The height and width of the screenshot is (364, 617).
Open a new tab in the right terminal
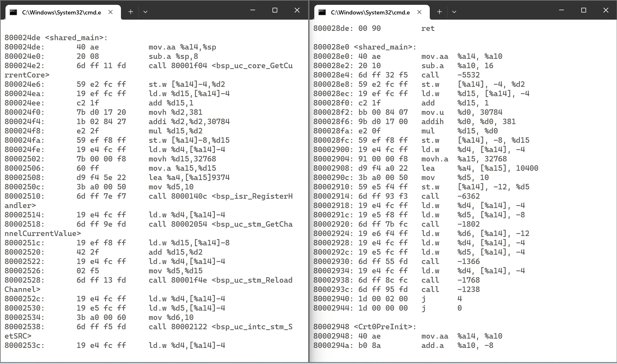point(439,12)
